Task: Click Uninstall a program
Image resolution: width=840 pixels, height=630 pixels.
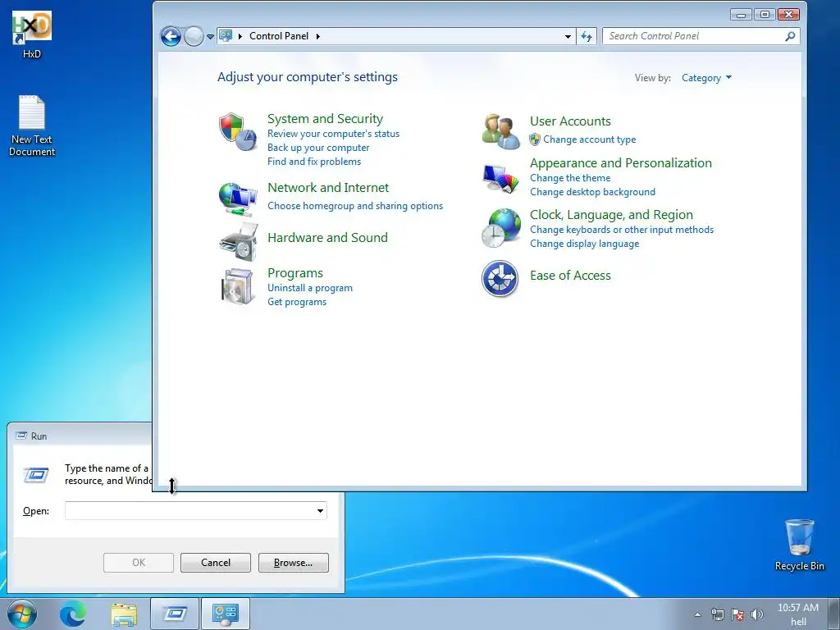Action: [x=309, y=288]
